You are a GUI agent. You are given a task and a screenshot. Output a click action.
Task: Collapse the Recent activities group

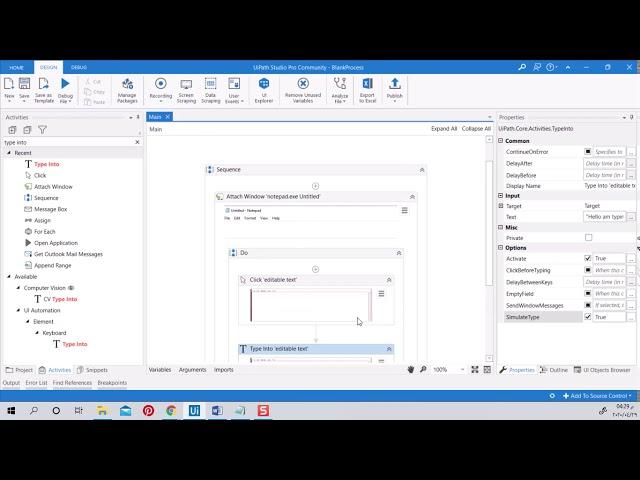tap(9, 153)
